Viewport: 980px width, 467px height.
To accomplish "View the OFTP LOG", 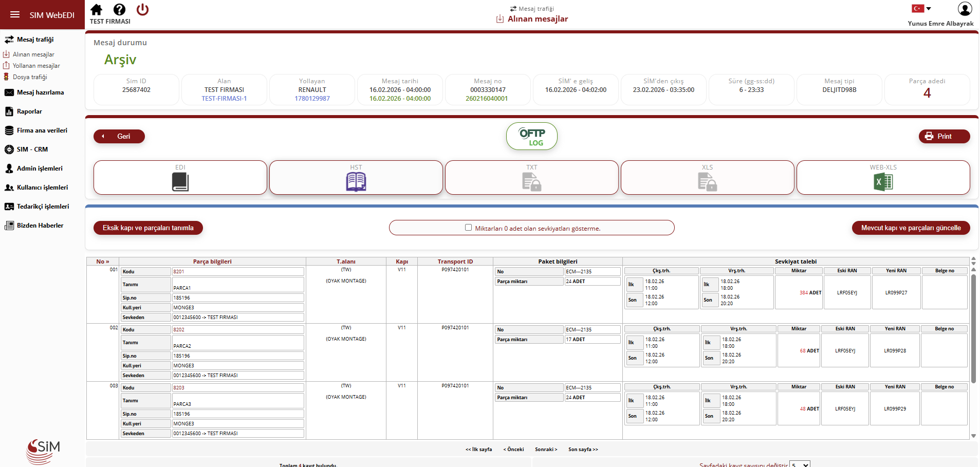I will click(x=531, y=137).
